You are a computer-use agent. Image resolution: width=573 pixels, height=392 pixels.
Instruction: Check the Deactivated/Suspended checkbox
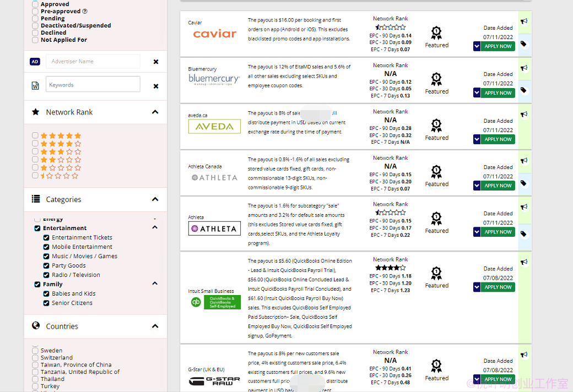[x=35, y=25]
